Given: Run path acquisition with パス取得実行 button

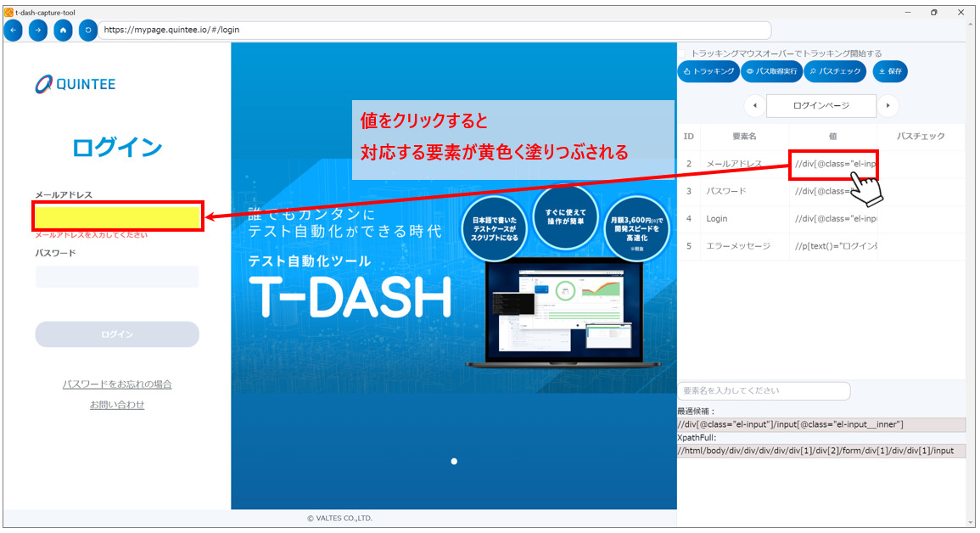Looking at the screenshot, I should click(x=771, y=72).
